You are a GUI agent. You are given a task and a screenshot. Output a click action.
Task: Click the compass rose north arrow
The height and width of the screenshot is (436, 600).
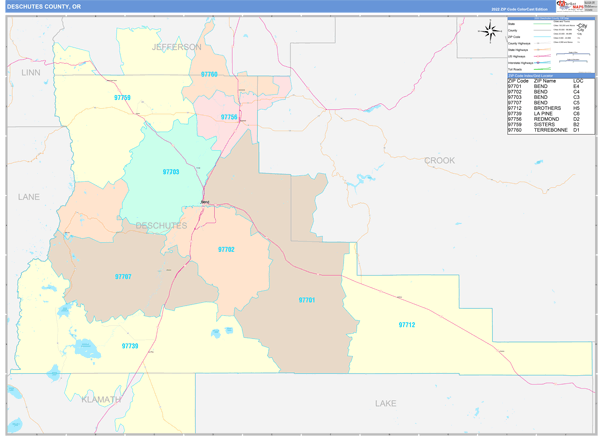(x=490, y=31)
